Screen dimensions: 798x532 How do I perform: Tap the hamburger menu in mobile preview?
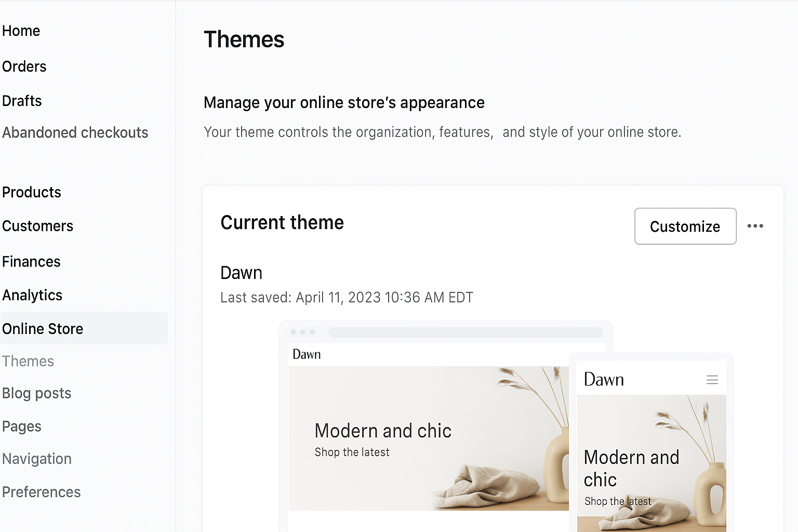(x=712, y=380)
